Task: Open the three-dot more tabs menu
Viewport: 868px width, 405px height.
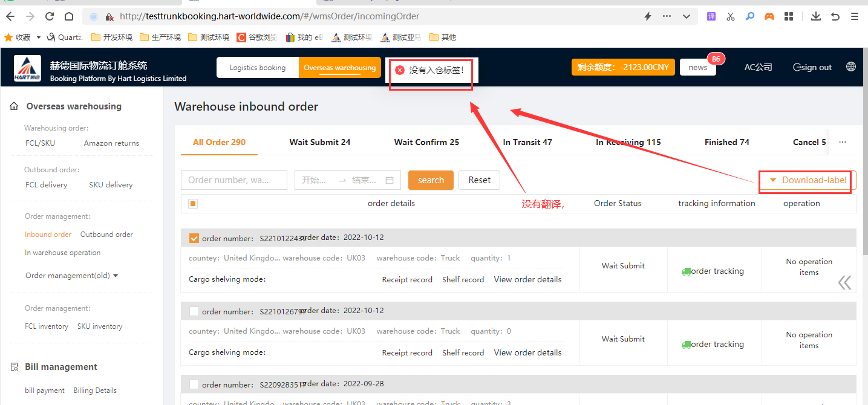Action: [843, 142]
